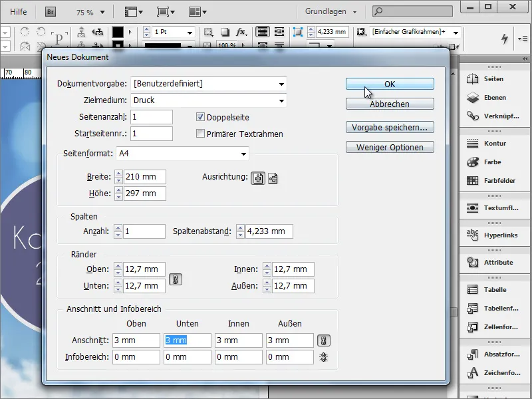
Task: Toggle the Anschnitt chain link
Action: tap(323, 340)
